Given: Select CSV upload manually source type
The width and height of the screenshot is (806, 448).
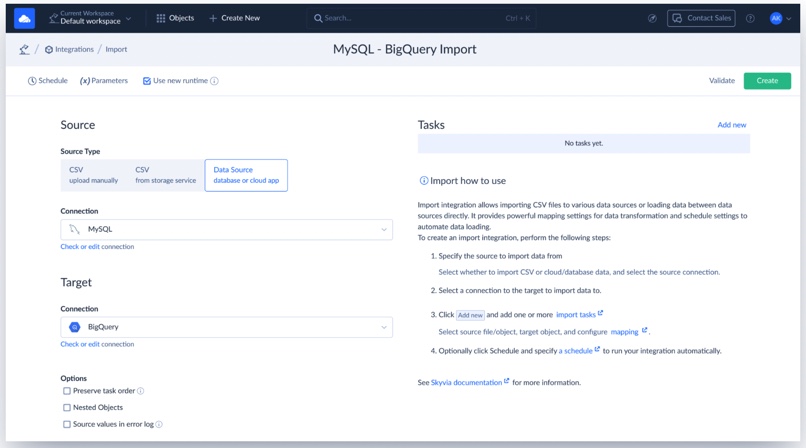Looking at the screenshot, I should [x=94, y=175].
